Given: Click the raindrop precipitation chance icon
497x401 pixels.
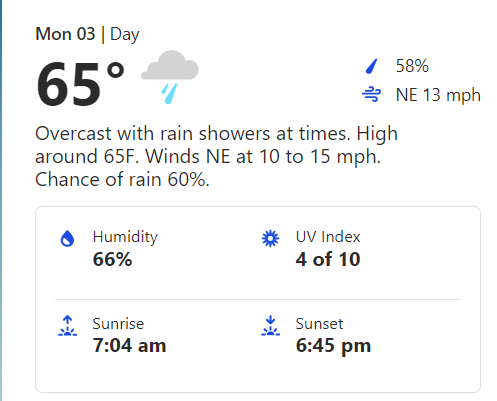Looking at the screenshot, I should coord(371,66).
